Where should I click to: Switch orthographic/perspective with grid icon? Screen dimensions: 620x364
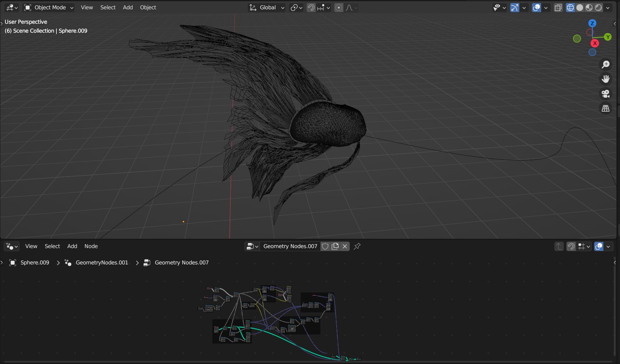coord(606,108)
